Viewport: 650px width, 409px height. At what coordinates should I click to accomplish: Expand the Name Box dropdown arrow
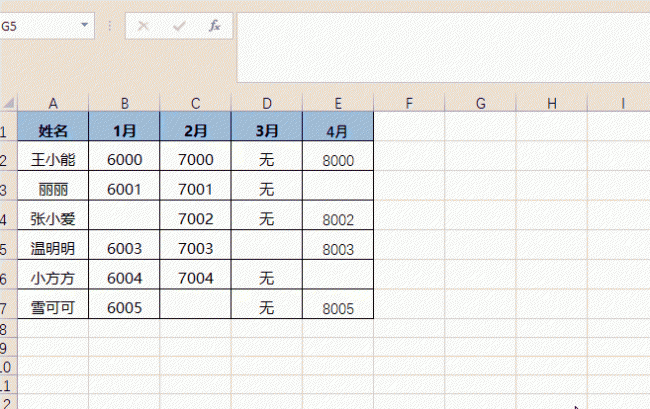pyautogui.click(x=85, y=25)
